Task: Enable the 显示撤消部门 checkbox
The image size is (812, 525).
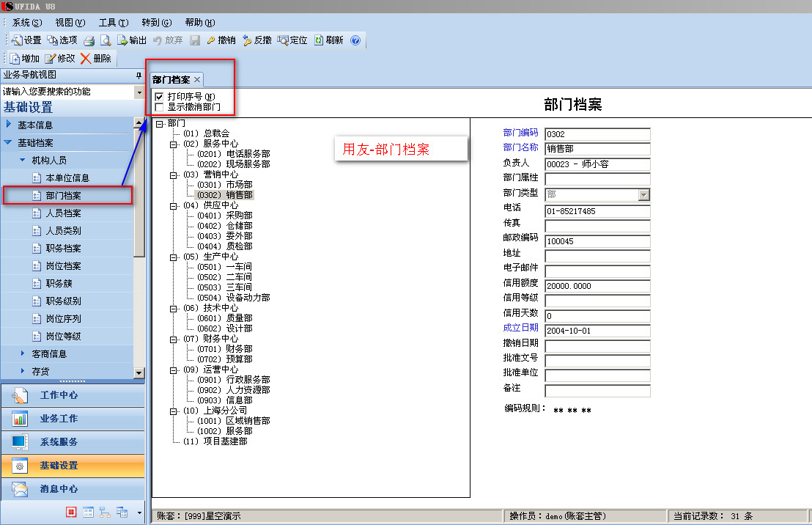Action: 159,107
